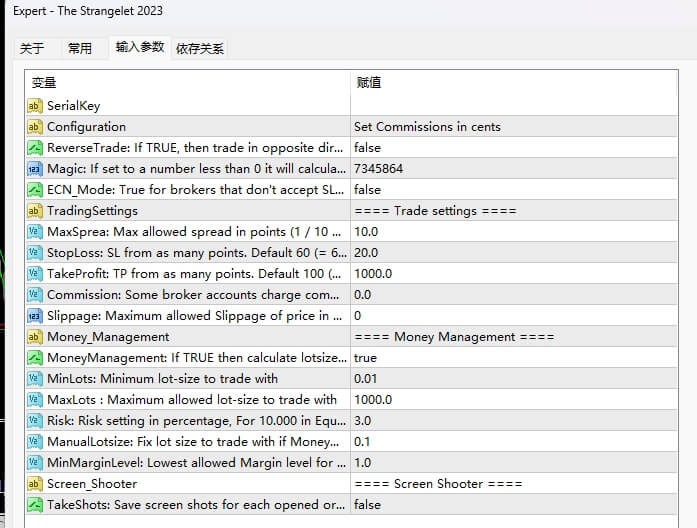
Task: Select 'MinLots: Minimum lot-size to trade with'
Action: 162,379
